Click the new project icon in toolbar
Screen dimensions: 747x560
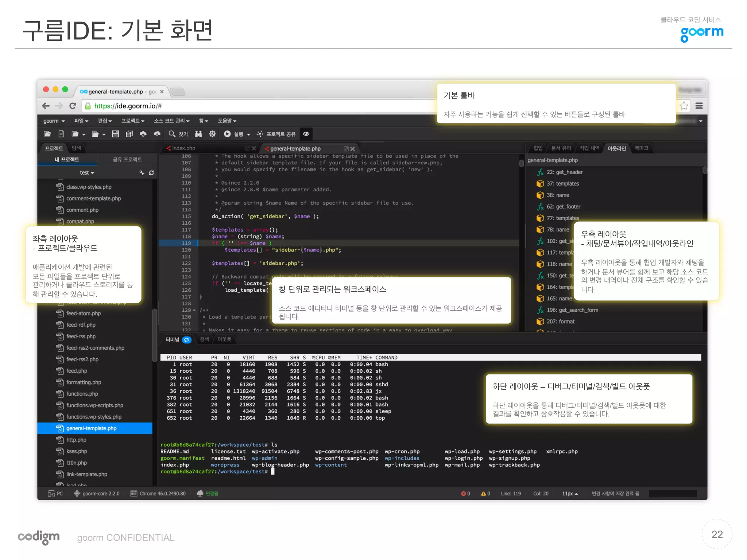(47, 134)
